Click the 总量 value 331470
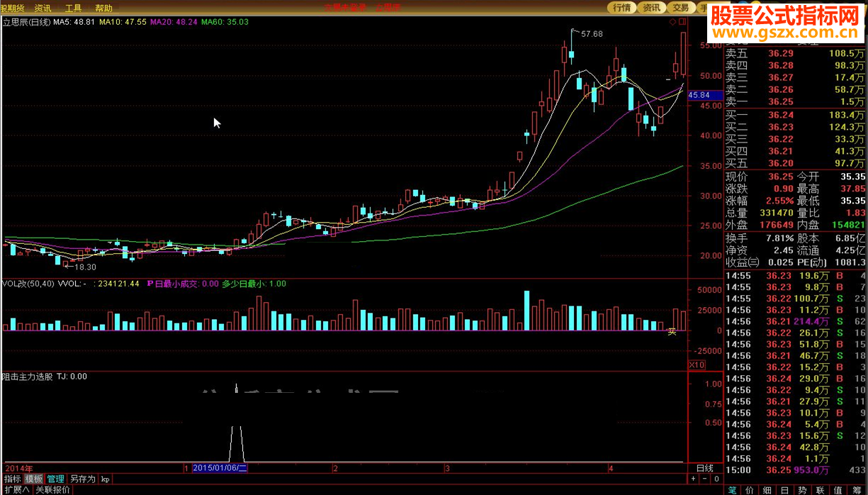The width and height of the screenshot is (868, 495). [775, 213]
